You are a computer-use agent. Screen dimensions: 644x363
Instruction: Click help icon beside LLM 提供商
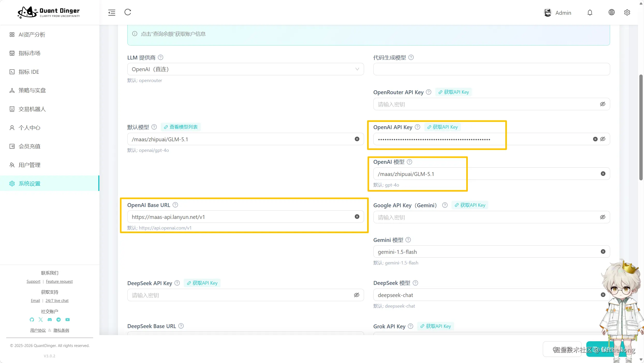pos(160,57)
